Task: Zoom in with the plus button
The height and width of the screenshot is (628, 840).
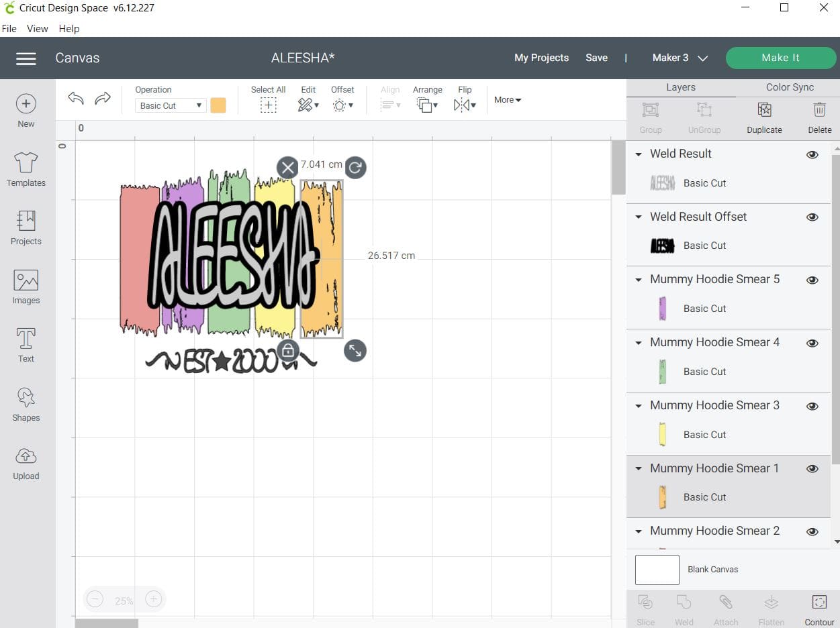Action: (153, 600)
